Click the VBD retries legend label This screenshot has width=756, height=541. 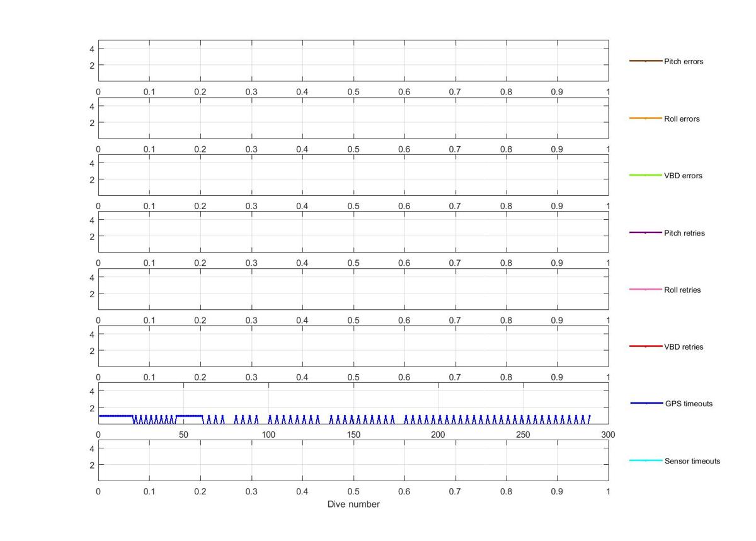(x=684, y=347)
